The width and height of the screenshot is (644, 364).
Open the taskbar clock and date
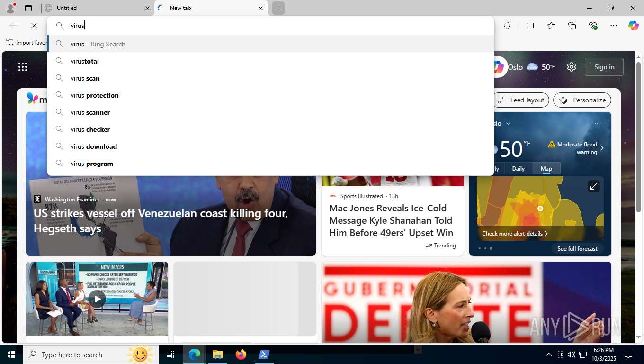603,355
